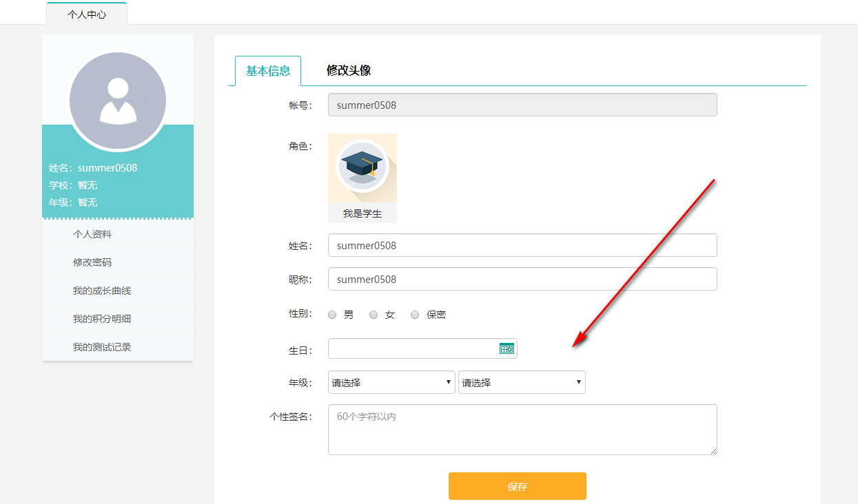
Task: Click the 姓名 input field
Action: 522,244
